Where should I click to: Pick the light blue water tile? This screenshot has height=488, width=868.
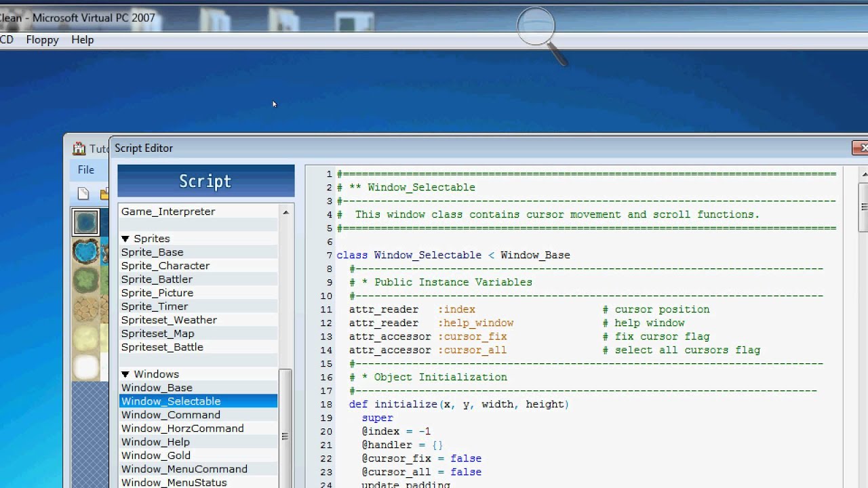86,251
